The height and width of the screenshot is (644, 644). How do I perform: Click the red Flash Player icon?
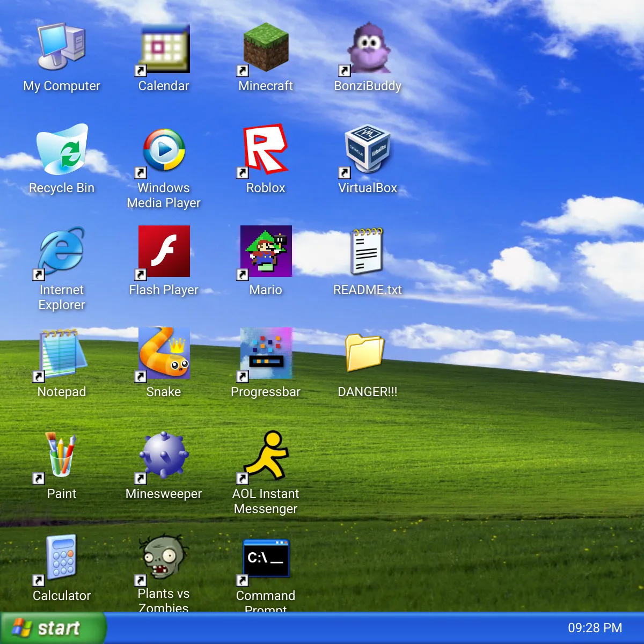[x=164, y=251]
